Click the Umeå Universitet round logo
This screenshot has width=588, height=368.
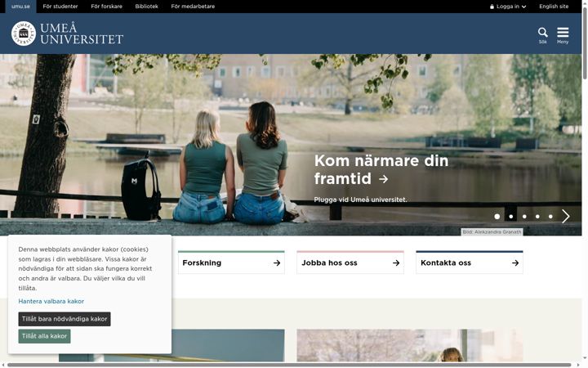(24, 34)
